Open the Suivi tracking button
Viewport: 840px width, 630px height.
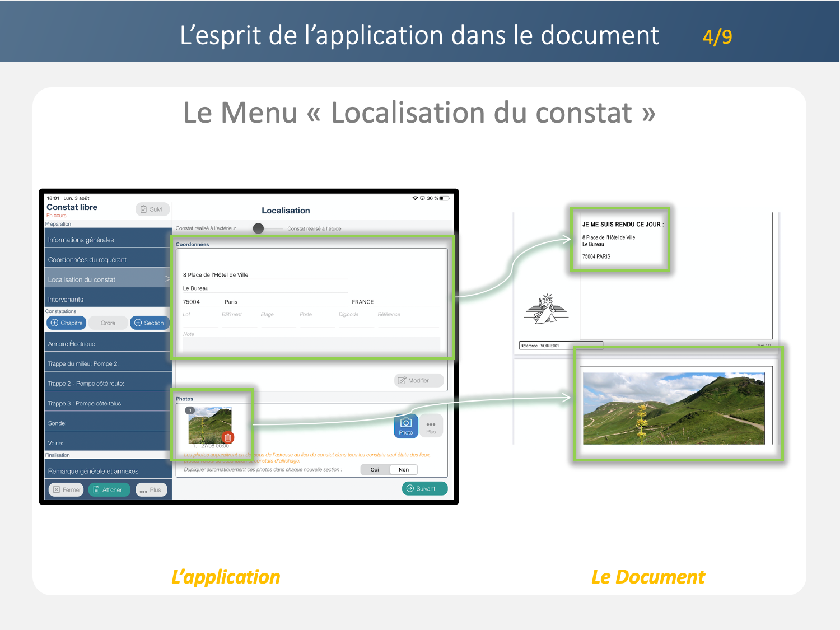pyautogui.click(x=152, y=209)
